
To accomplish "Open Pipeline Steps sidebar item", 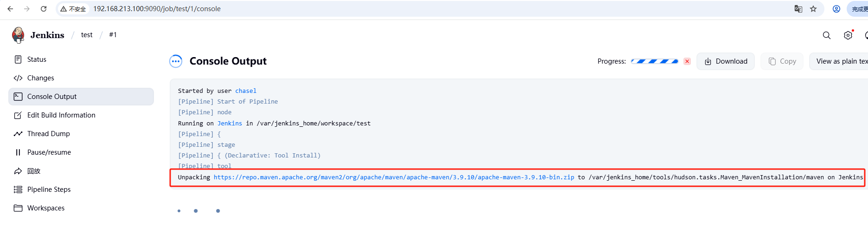I will pyautogui.click(x=81, y=190).
